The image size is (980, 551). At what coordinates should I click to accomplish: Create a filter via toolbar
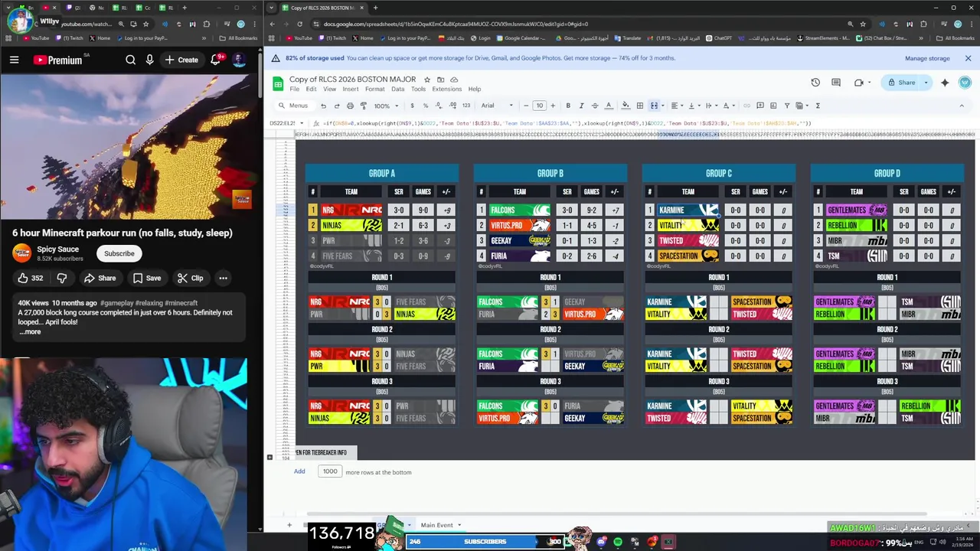[x=786, y=106]
